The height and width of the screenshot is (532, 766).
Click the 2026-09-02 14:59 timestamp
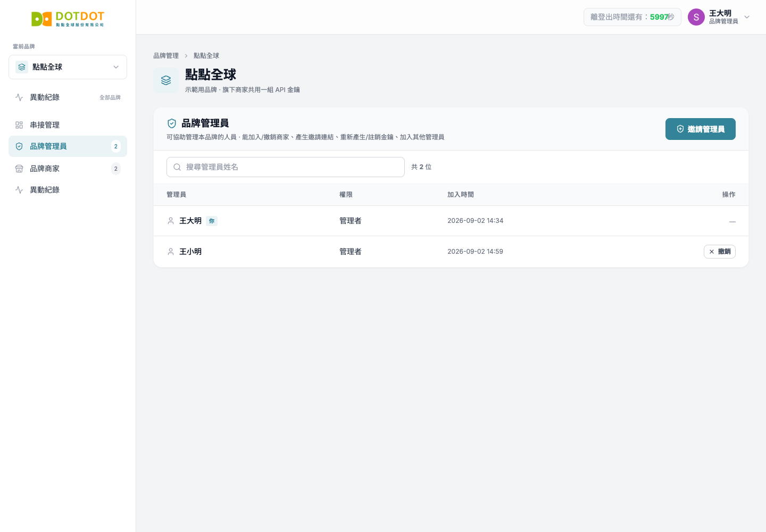(476, 252)
